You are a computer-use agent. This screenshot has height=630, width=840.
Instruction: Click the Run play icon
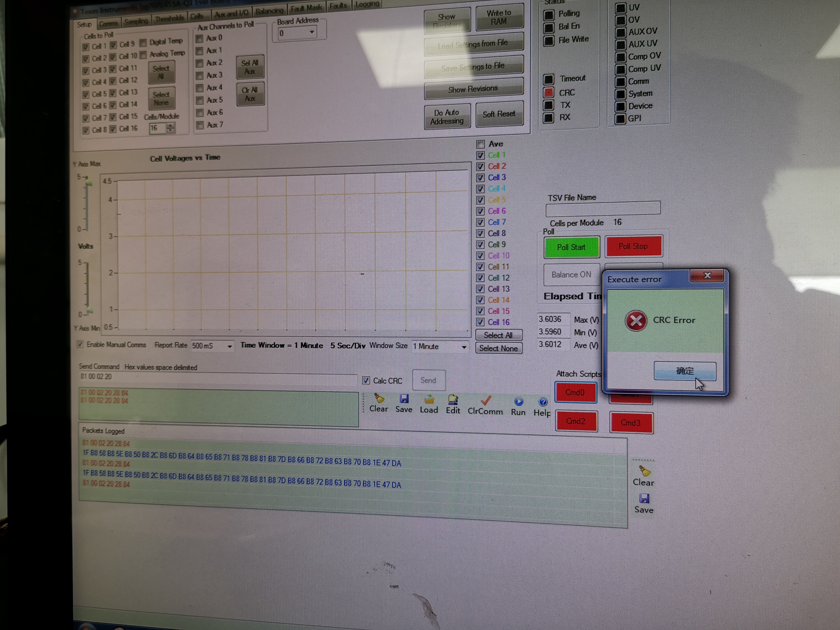[x=519, y=401]
